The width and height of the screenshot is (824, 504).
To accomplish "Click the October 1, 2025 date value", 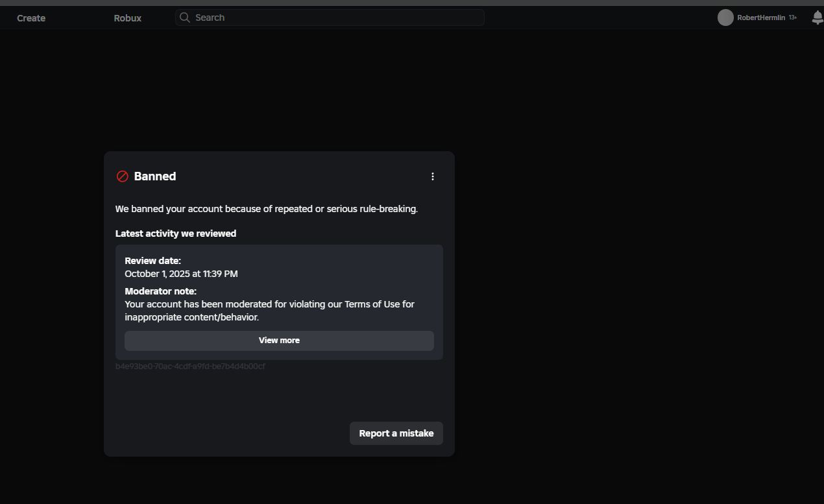I will (x=181, y=274).
